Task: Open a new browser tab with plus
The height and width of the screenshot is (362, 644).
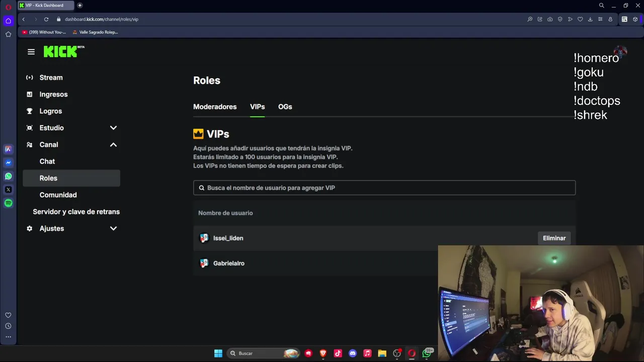Action: 79,6
